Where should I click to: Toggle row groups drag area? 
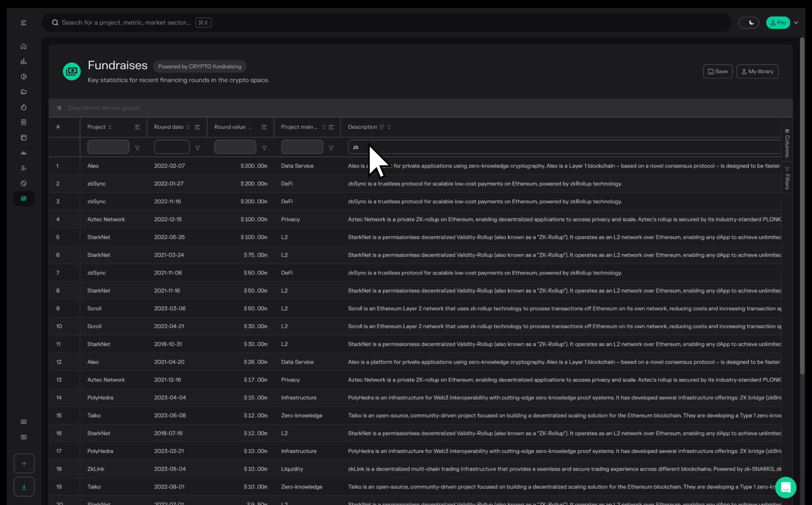pyautogui.click(x=59, y=108)
